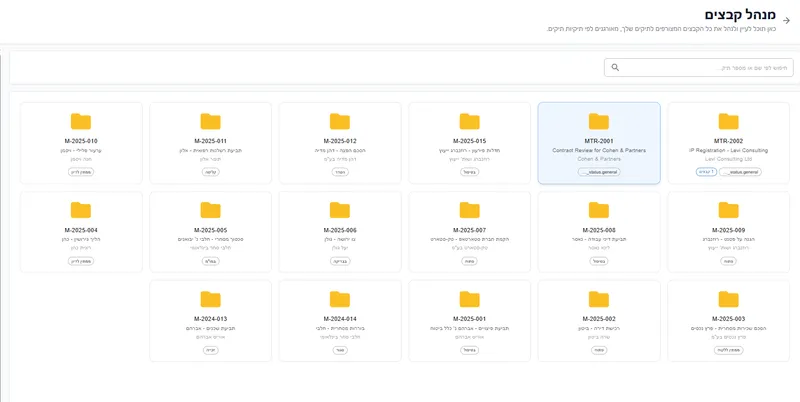This screenshot has width=800, height=402.
Task: Select the M-2025-008 case card title
Action: pos(599,230)
